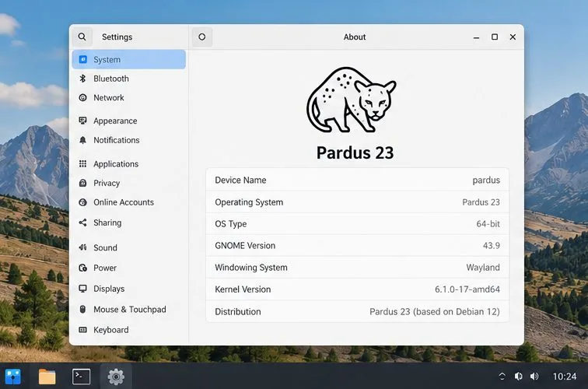The height and width of the screenshot is (389, 588).
Task: Open Displays settings
Action: (x=109, y=289)
